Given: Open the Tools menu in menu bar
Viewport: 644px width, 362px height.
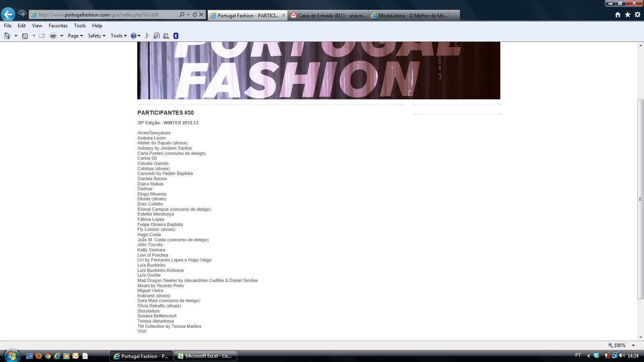Looking at the screenshot, I should (80, 25).
